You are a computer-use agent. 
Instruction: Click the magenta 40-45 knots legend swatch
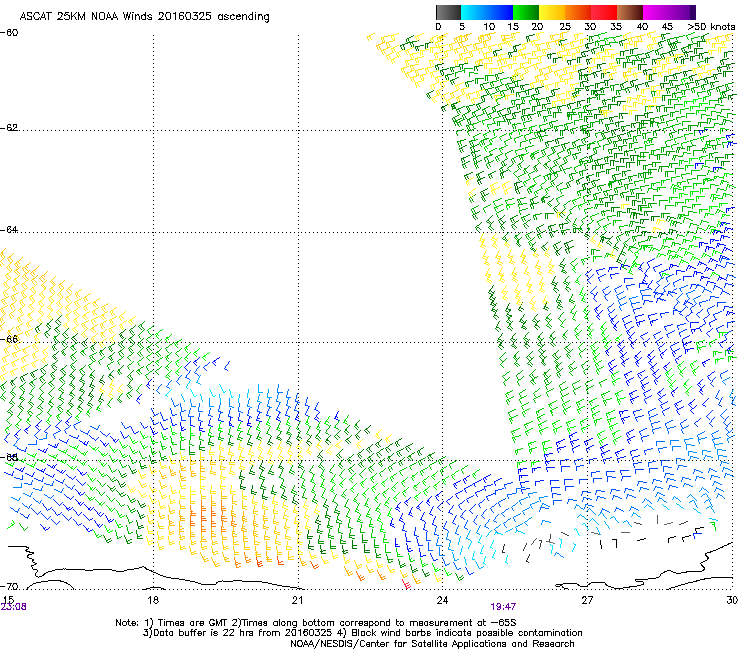[x=656, y=12]
